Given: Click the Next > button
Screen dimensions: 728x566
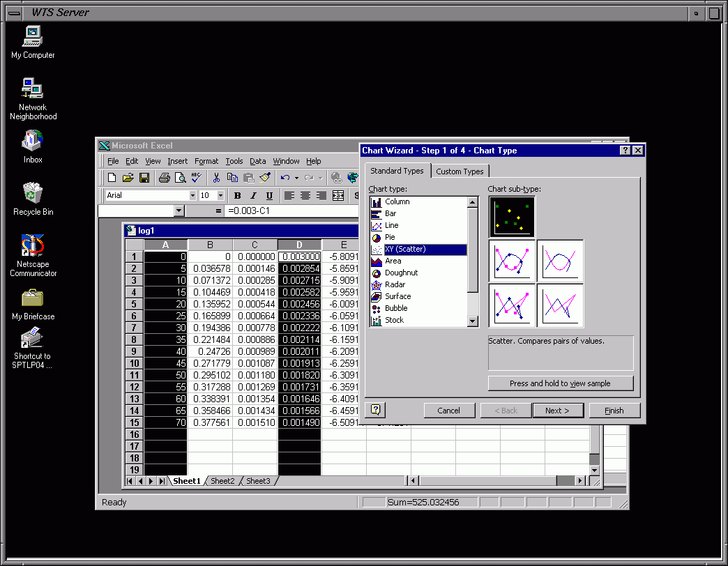Looking at the screenshot, I should click(557, 411).
